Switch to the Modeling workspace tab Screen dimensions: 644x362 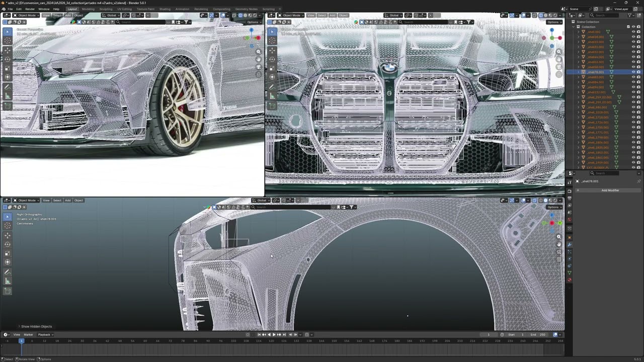pyautogui.click(x=88, y=9)
